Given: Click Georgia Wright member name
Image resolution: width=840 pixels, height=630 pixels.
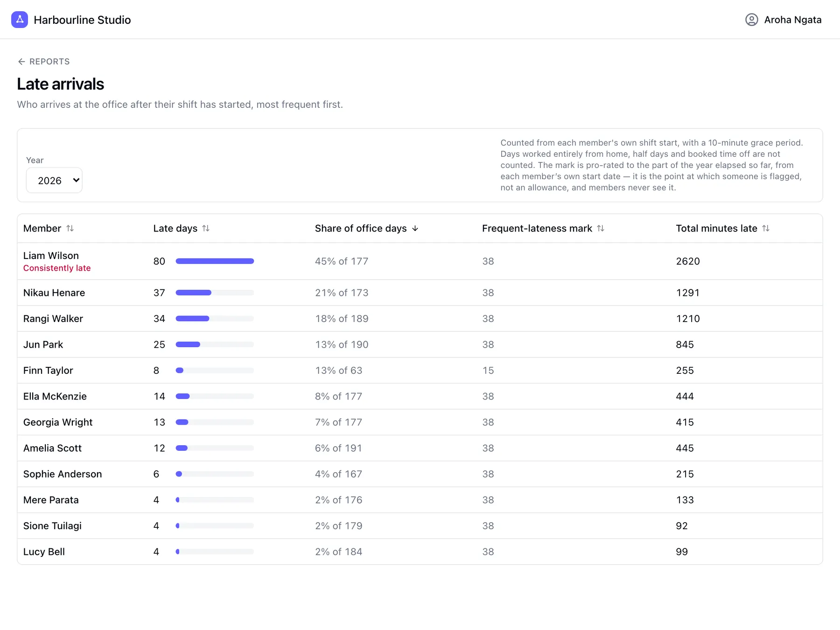Looking at the screenshot, I should tap(58, 422).
